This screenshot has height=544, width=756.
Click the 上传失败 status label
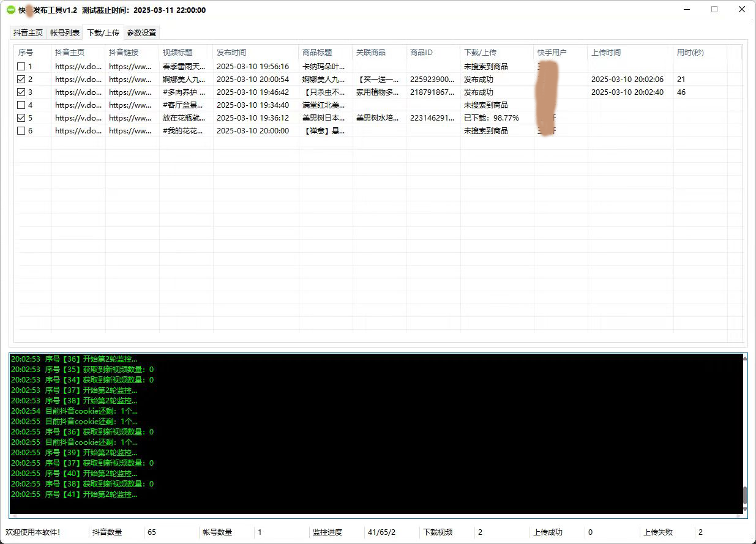coord(658,532)
